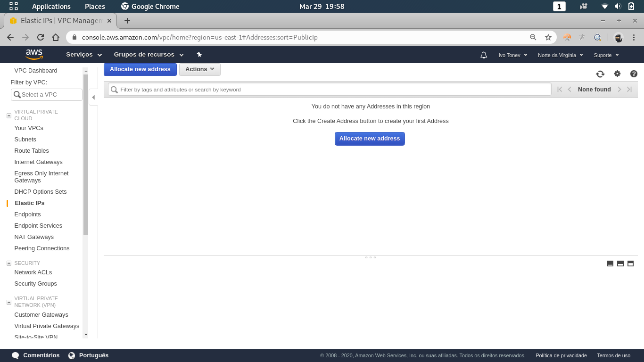Bookmark this page with star icon

(x=548, y=37)
